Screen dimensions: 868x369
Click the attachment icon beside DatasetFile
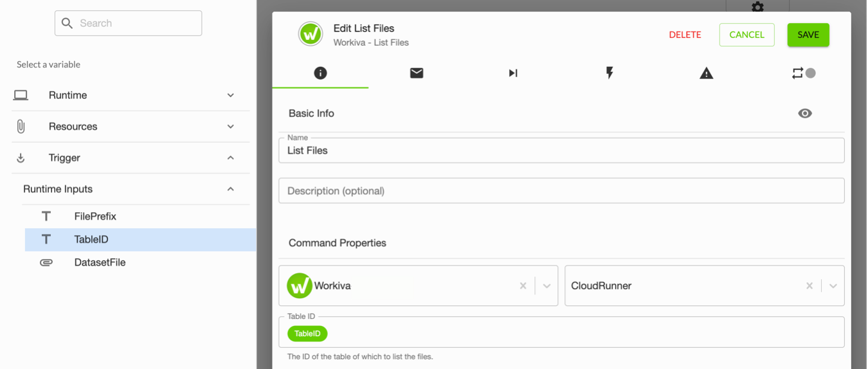point(46,262)
